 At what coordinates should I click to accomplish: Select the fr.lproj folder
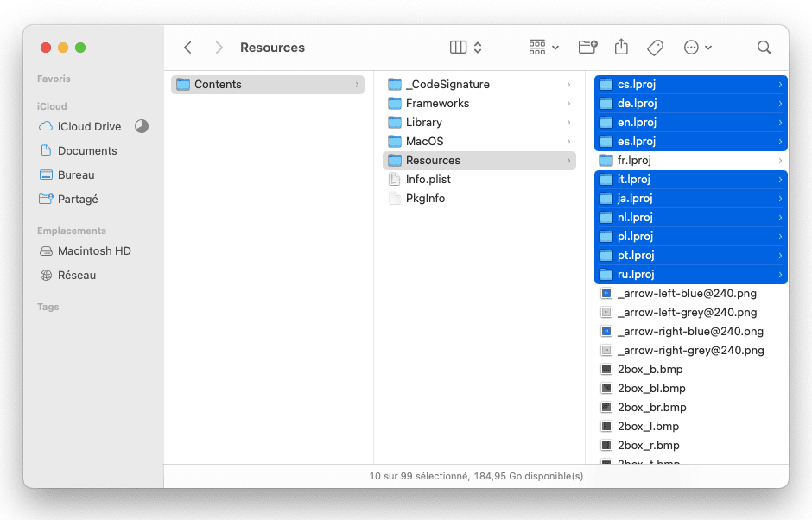pyautogui.click(x=691, y=161)
